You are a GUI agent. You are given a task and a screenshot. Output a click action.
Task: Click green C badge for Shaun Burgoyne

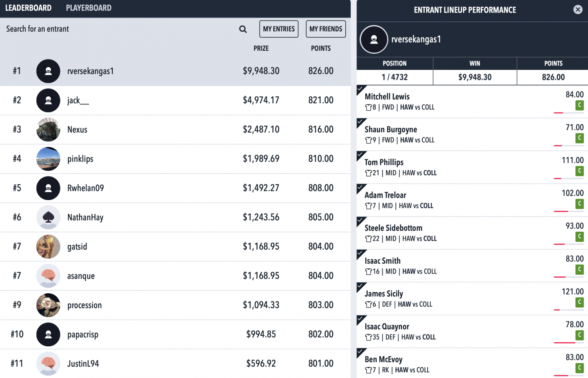click(580, 138)
